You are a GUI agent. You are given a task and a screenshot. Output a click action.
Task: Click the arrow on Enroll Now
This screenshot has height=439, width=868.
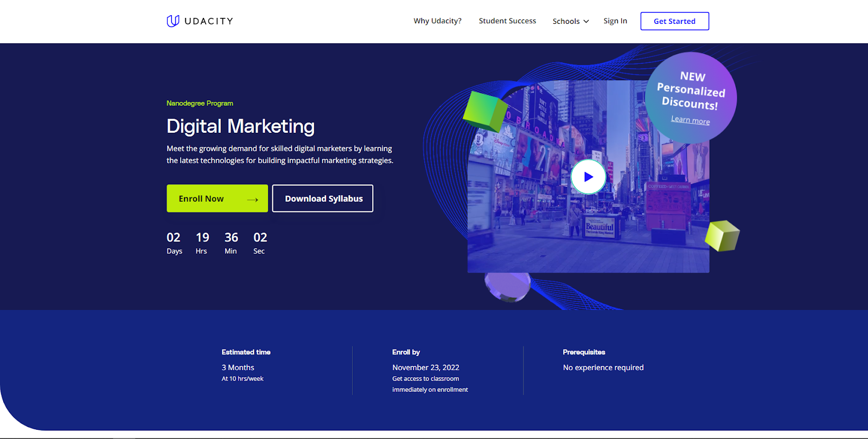252,199
